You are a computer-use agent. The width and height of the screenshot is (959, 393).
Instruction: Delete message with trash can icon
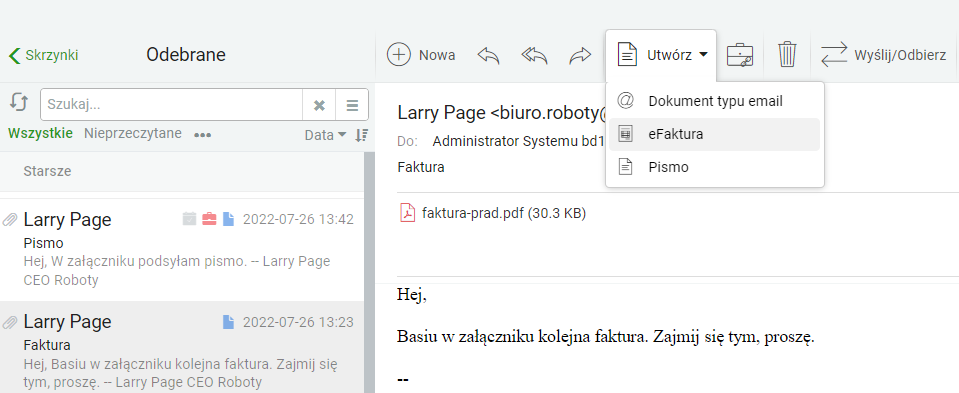click(787, 54)
